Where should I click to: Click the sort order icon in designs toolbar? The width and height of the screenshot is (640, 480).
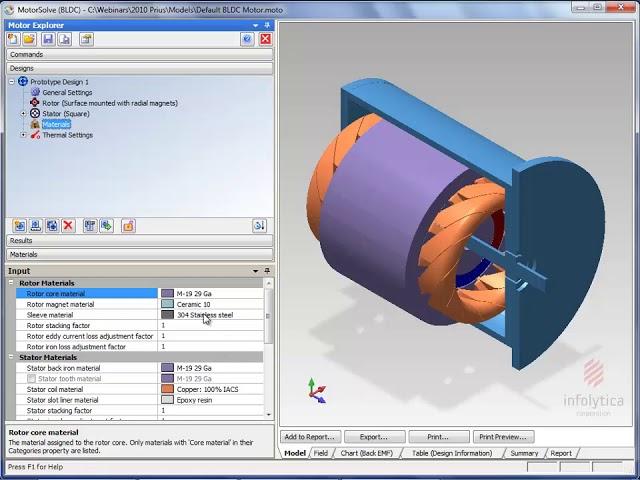pos(259,226)
